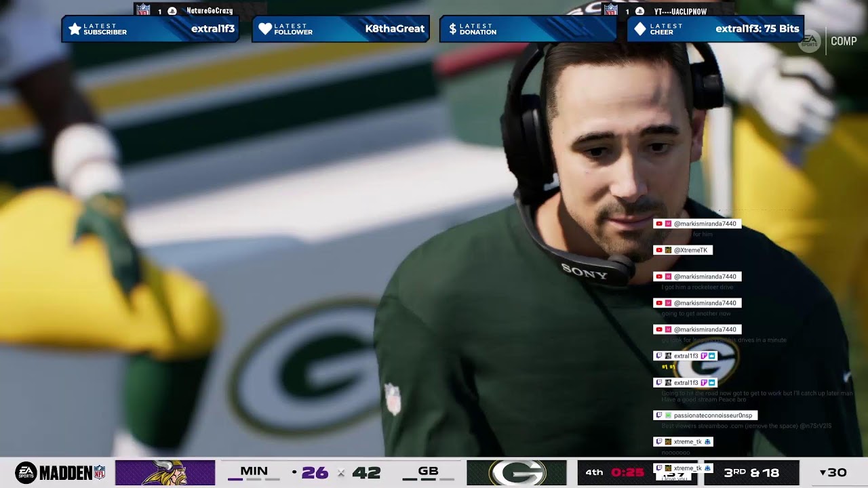Select the 'extral1f3' latest subscriber name
The width and height of the screenshot is (868, 488).
point(213,28)
